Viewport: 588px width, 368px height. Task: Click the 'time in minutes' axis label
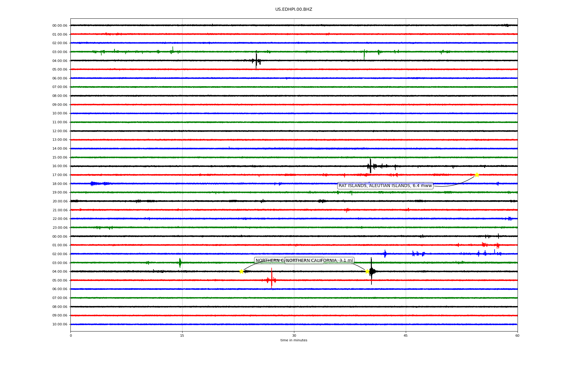click(x=294, y=340)
